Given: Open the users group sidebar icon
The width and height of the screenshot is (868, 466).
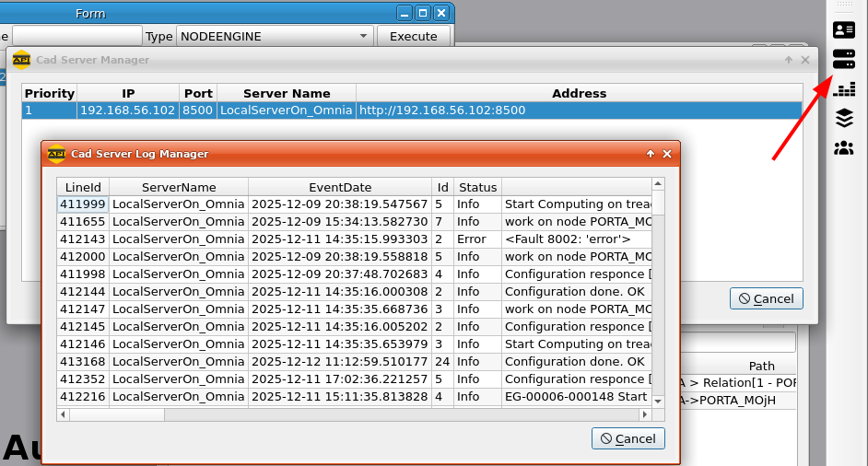Looking at the screenshot, I should pos(843,147).
